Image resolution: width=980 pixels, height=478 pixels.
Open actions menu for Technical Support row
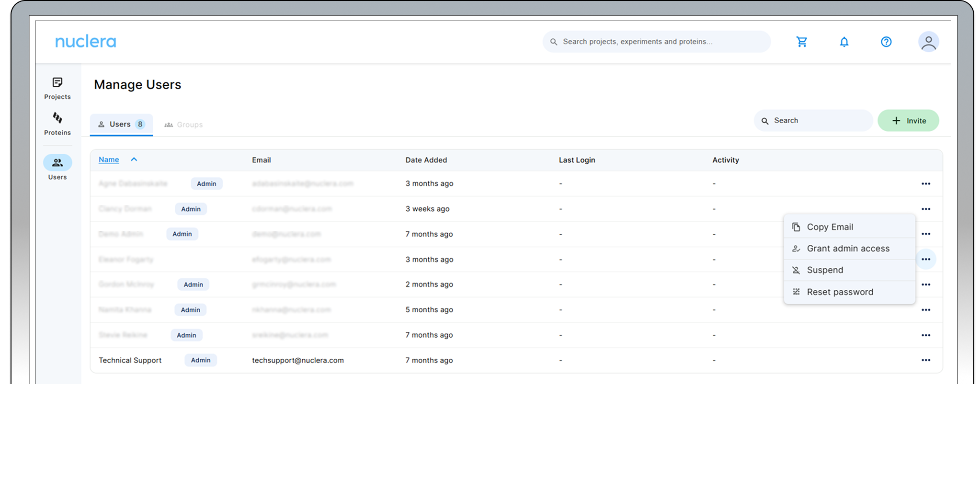tap(925, 360)
